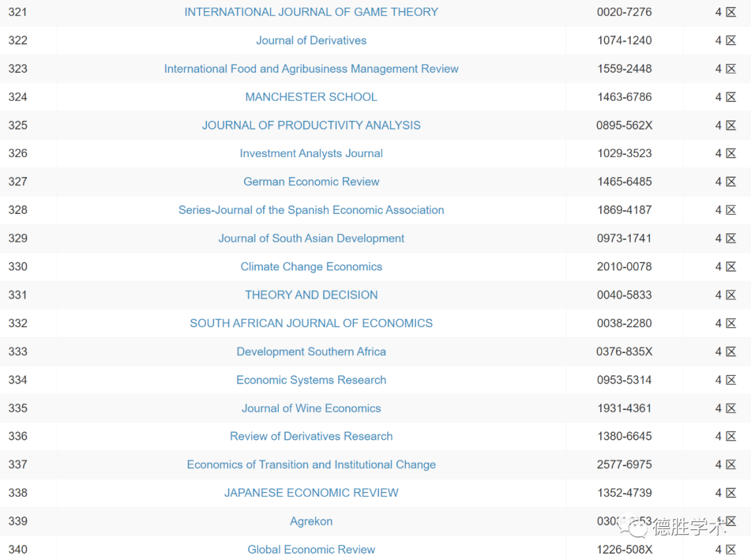Screen dimensions: 751x560
Task: Select ISSN 0038-2280 cell
Action: coord(624,323)
